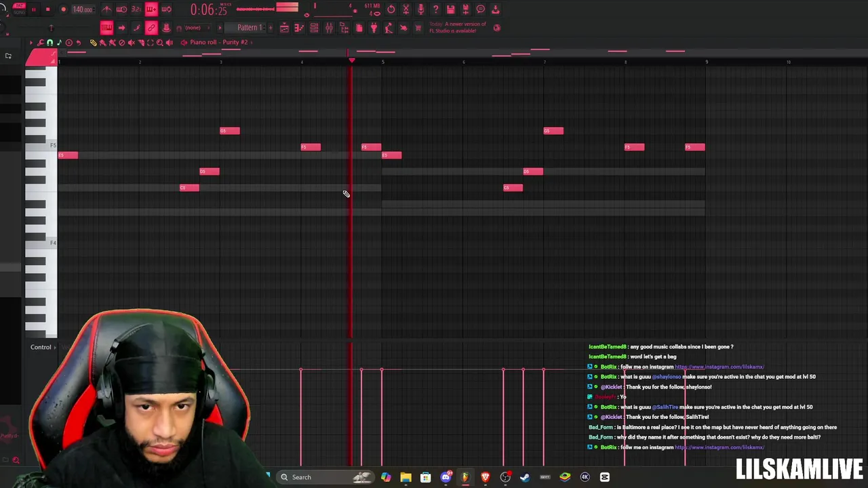Select the Delete tool in piano roll toolbar
The width and height of the screenshot is (868, 488).
click(122, 42)
